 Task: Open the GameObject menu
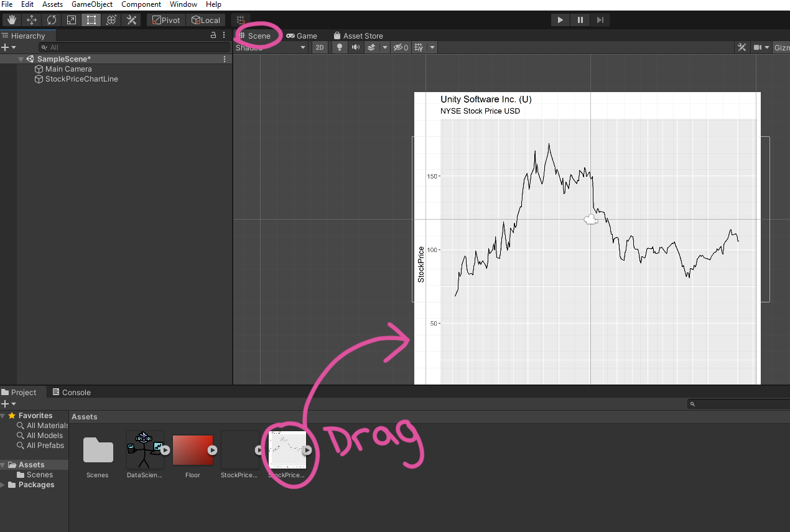[92, 4]
